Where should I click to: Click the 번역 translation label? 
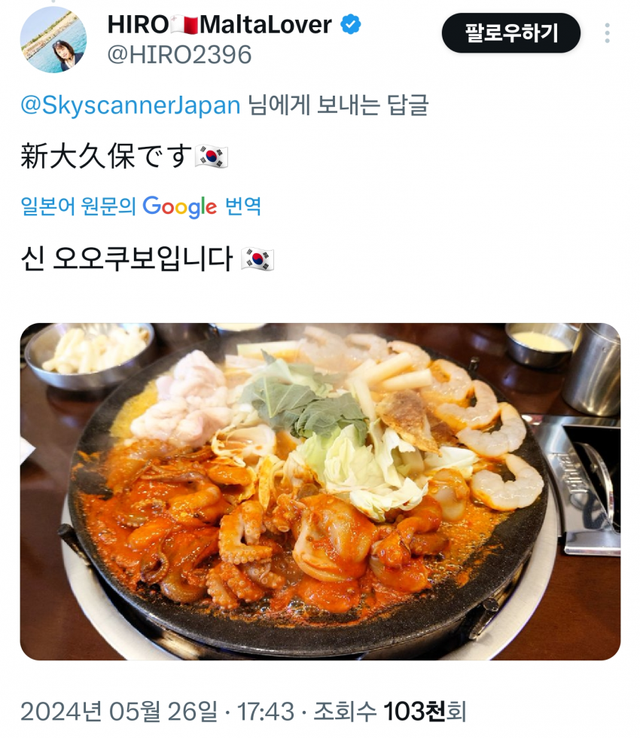click(x=243, y=206)
